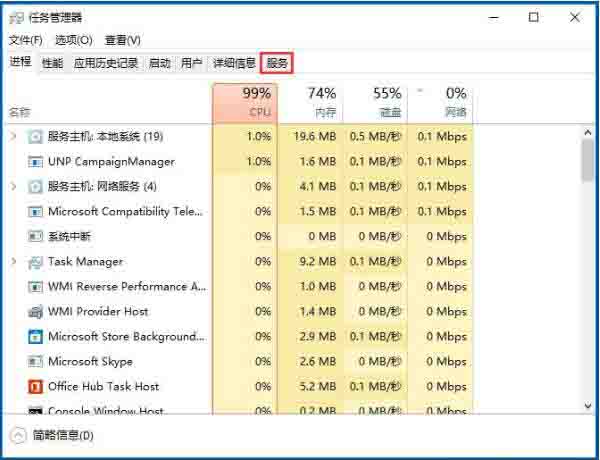Open the 文件(F) menu
The height and width of the screenshot is (460, 600).
pyautogui.click(x=26, y=40)
